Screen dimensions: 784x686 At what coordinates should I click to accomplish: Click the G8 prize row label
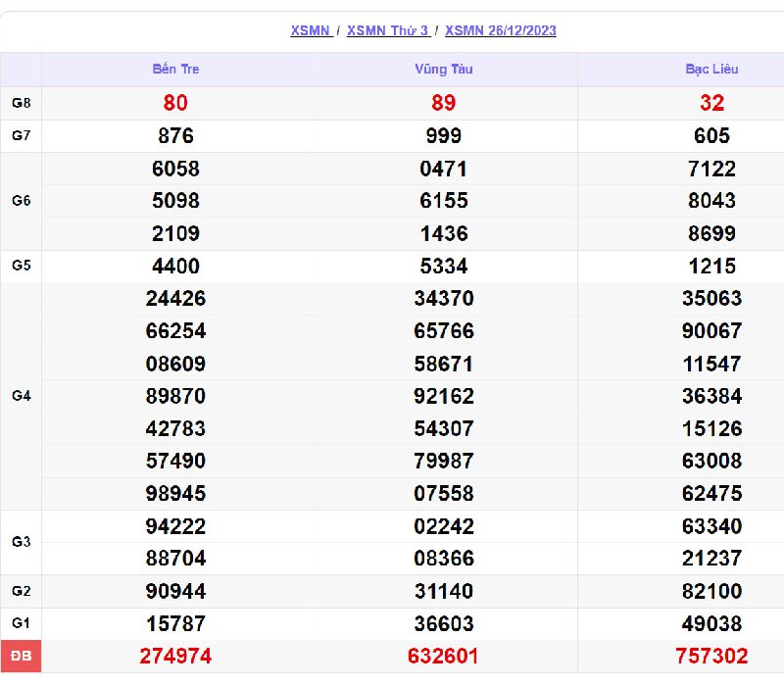click(21, 103)
